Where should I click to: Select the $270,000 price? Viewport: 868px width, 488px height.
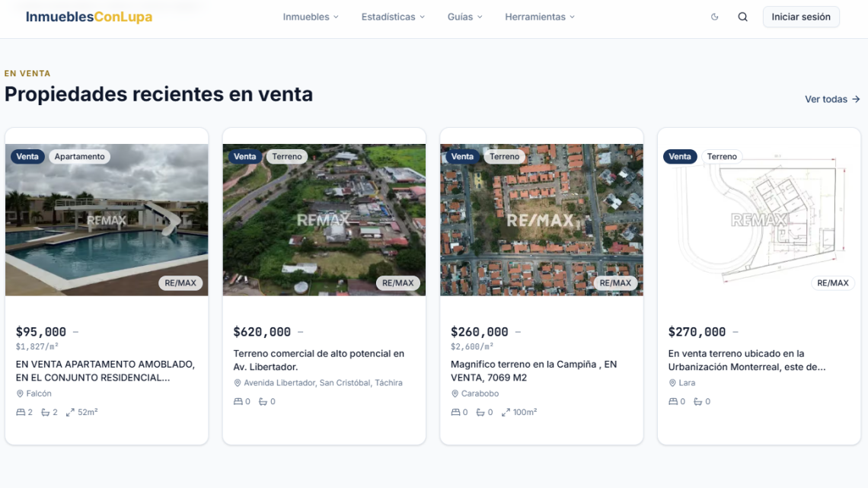point(697,332)
